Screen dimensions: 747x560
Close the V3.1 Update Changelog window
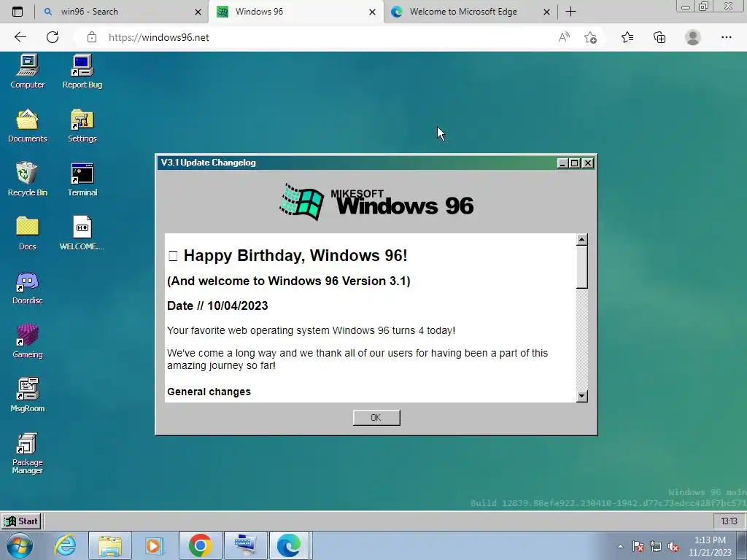point(588,163)
